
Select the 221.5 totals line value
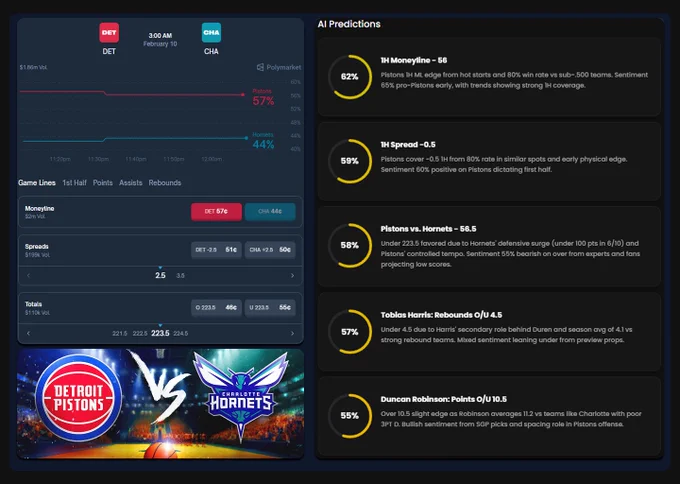point(120,334)
